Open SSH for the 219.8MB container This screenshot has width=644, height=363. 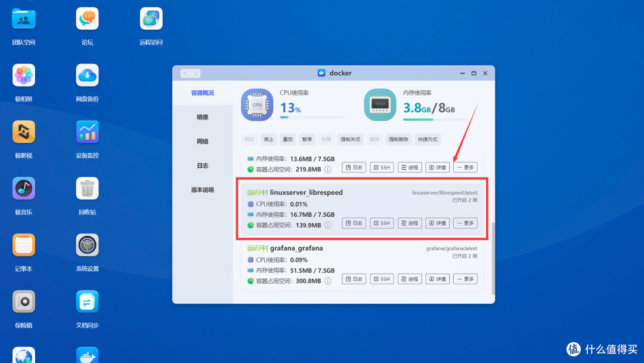pos(382,167)
